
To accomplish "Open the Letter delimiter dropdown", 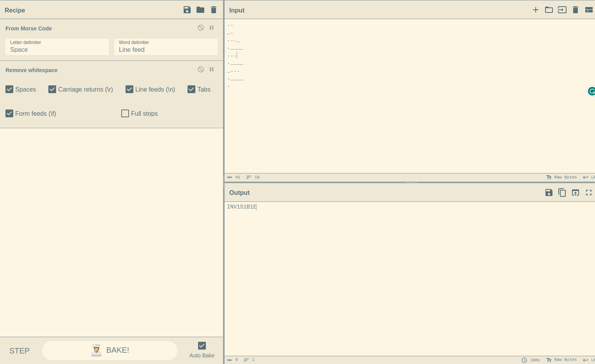I will point(57,47).
